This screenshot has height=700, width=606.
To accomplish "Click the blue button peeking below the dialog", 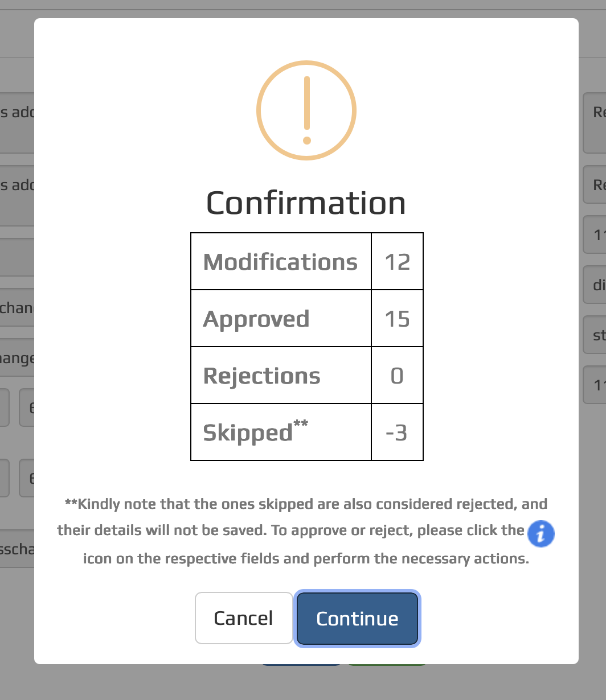I will coord(301,665).
